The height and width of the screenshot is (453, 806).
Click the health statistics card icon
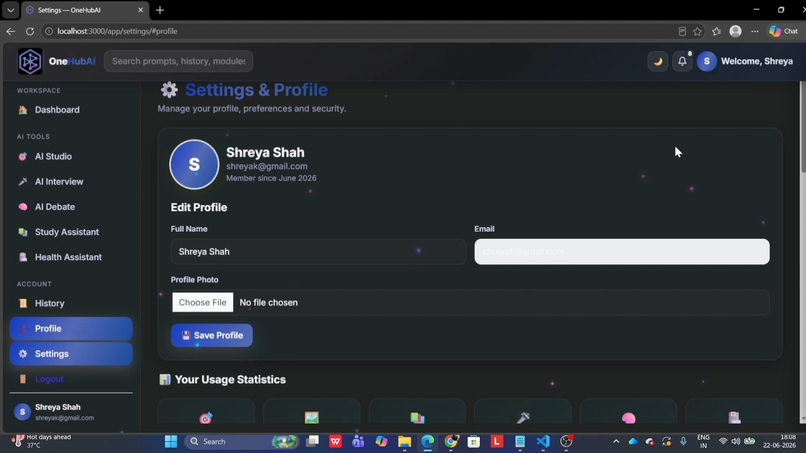735,418
